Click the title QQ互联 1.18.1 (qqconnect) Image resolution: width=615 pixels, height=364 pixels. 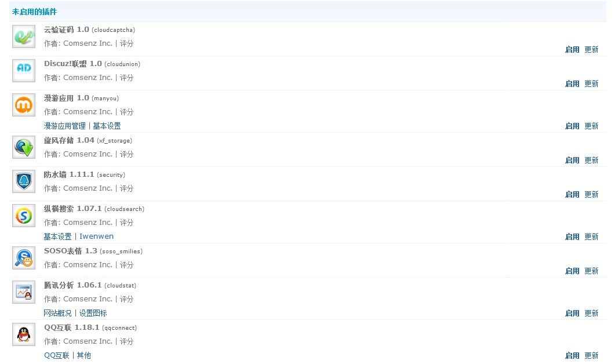90,327
